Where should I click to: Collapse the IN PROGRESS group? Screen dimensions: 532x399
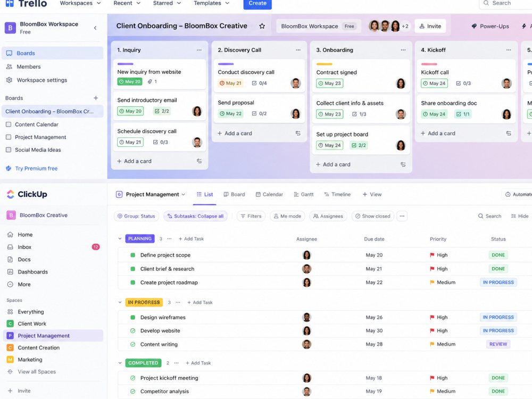point(120,302)
